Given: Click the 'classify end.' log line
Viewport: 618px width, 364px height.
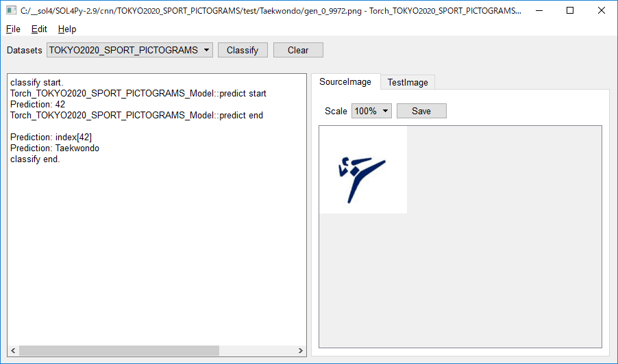Looking at the screenshot, I should (x=35, y=159).
